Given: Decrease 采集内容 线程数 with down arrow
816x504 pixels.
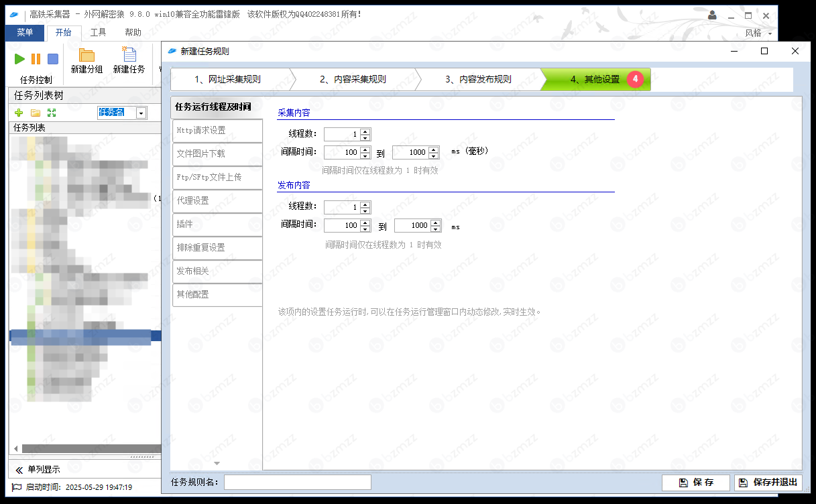Looking at the screenshot, I should click(x=365, y=137).
